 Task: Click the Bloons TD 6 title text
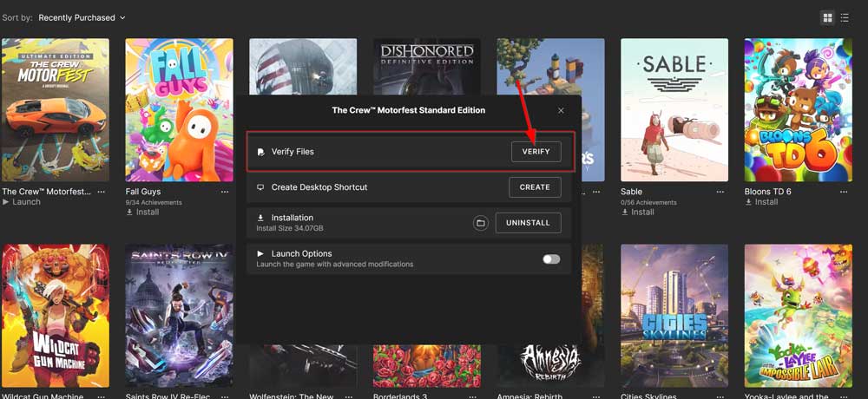coord(767,192)
